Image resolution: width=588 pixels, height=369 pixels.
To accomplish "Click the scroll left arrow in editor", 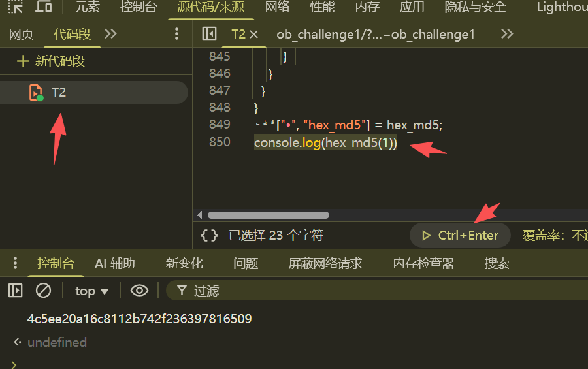I will [199, 216].
